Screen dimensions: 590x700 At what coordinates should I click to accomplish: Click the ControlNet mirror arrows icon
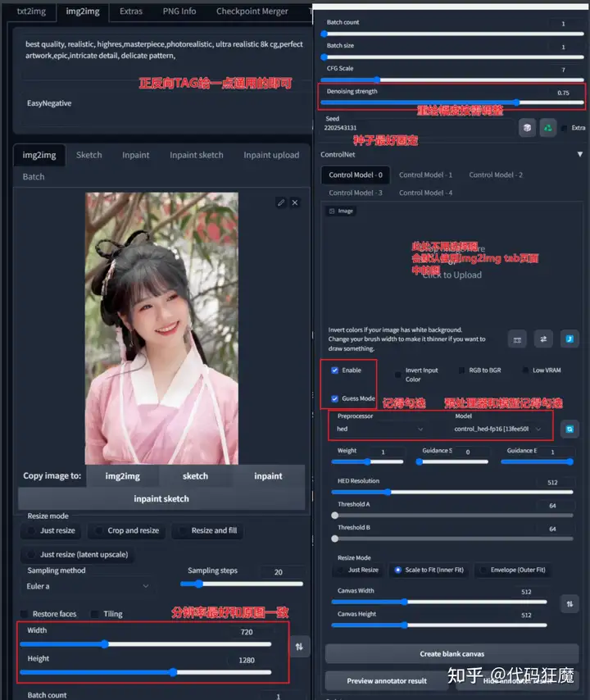coord(543,339)
